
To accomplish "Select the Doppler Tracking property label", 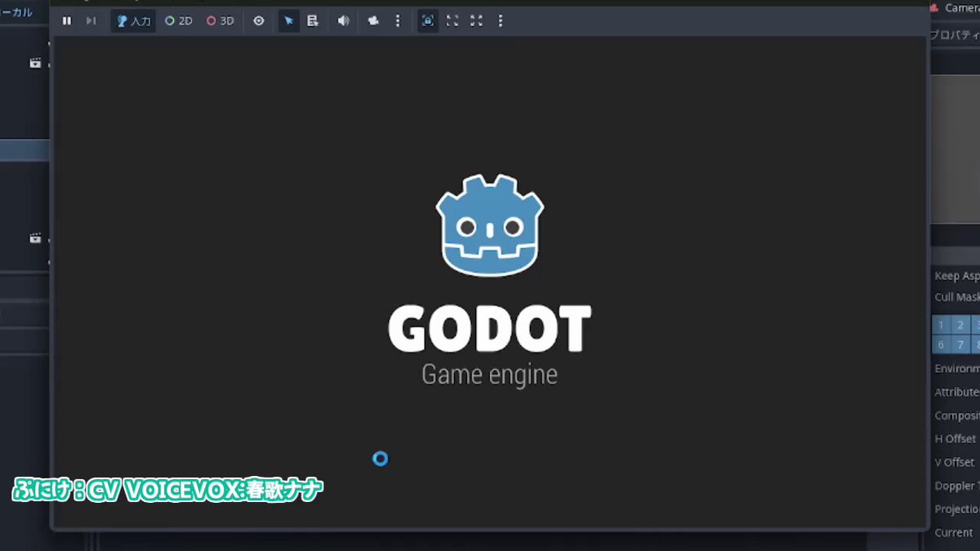I will point(957,486).
